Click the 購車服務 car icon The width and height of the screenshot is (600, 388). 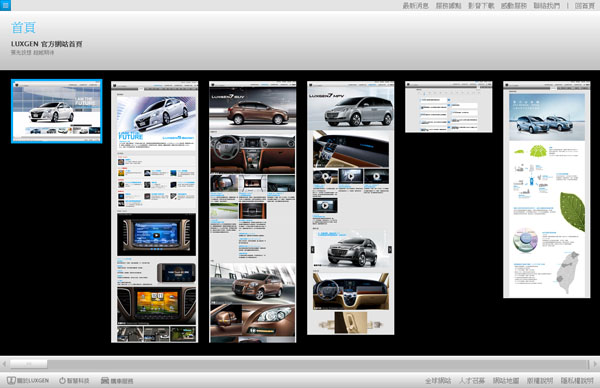tap(105, 380)
